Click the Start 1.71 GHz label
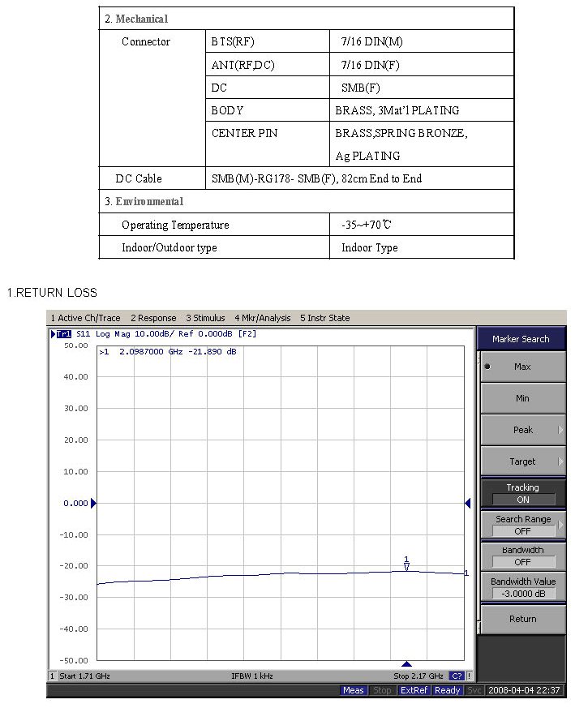 click(84, 676)
